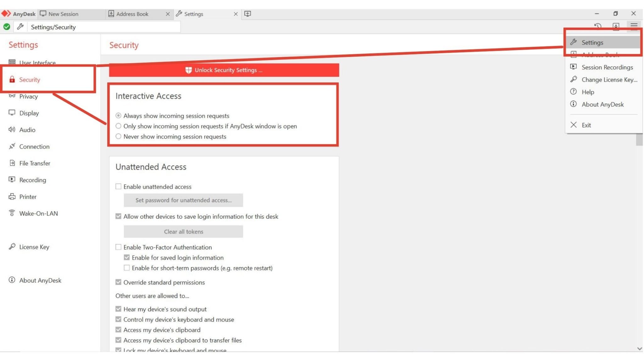The width and height of the screenshot is (644, 362).
Task: Open Session Recordings from the menu
Action: 603,67
